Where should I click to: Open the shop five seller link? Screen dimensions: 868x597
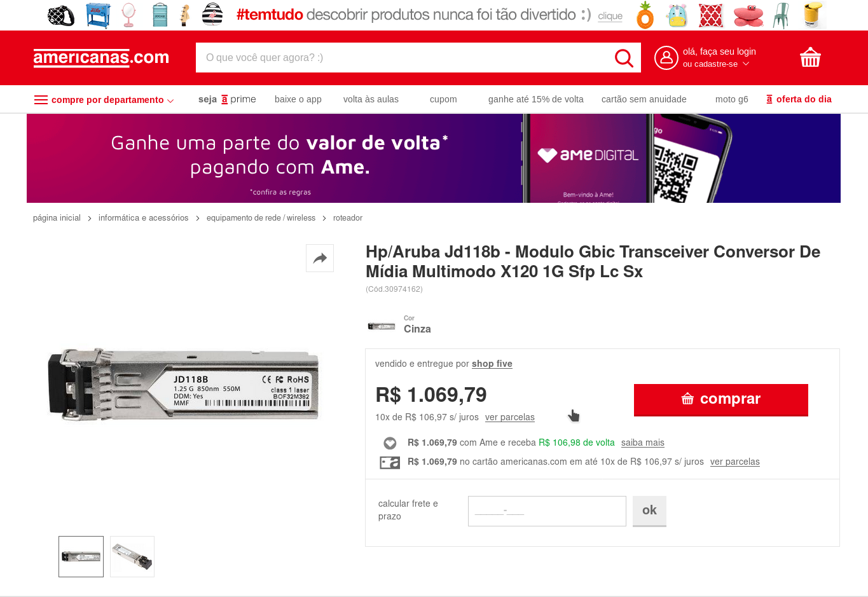coord(492,364)
